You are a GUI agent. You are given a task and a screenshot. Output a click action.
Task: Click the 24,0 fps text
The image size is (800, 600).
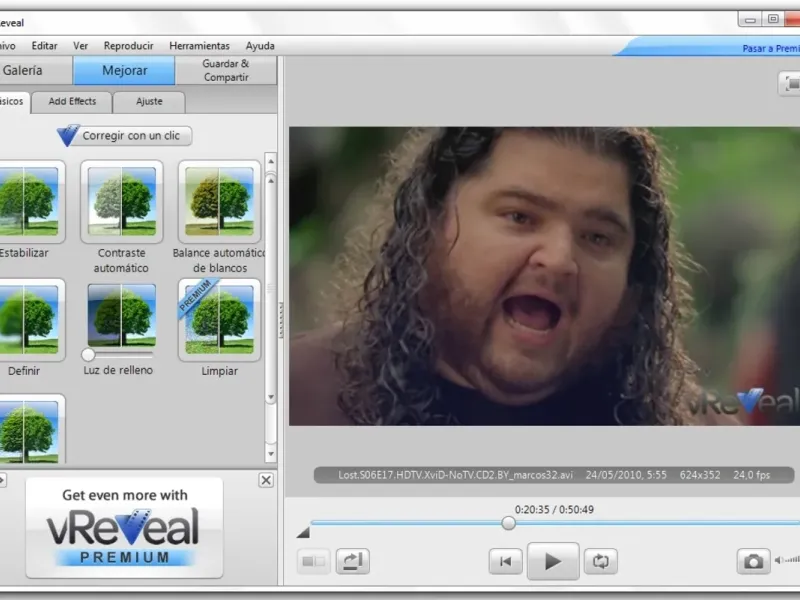(752, 475)
